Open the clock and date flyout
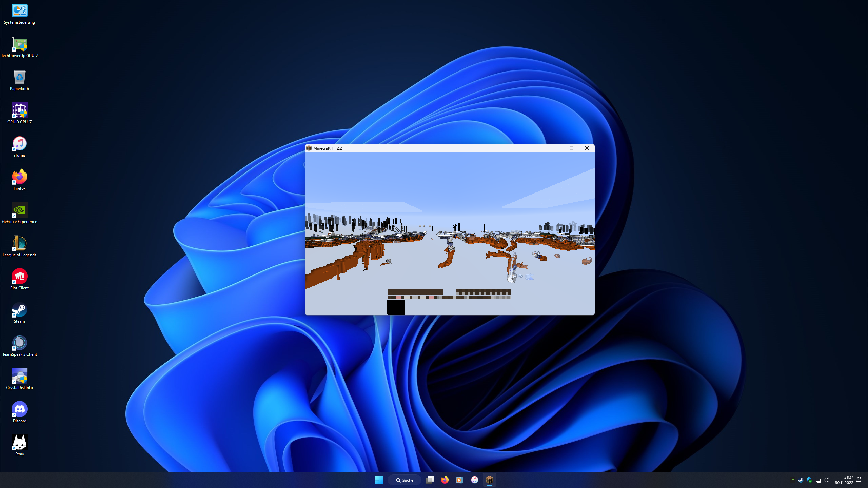 coord(844,480)
